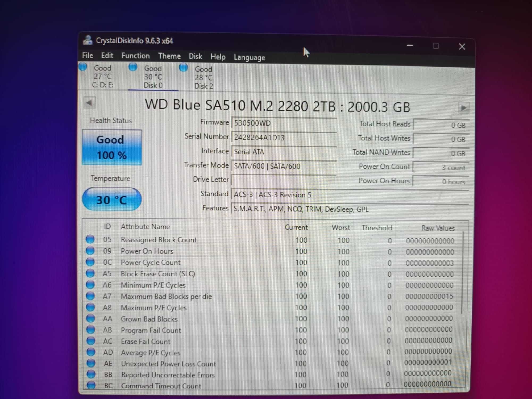
Task: Switch to the Disk 2 tab
Action: [203, 78]
